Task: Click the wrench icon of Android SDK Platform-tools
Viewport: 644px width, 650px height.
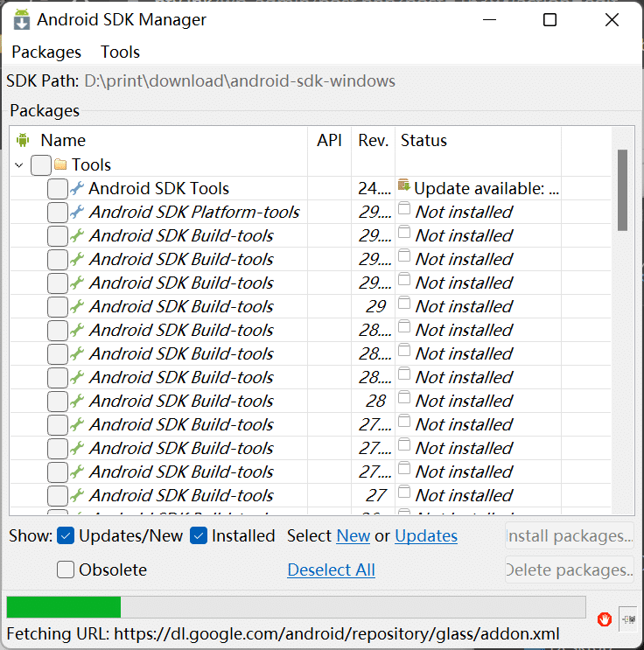Action: point(77,212)
